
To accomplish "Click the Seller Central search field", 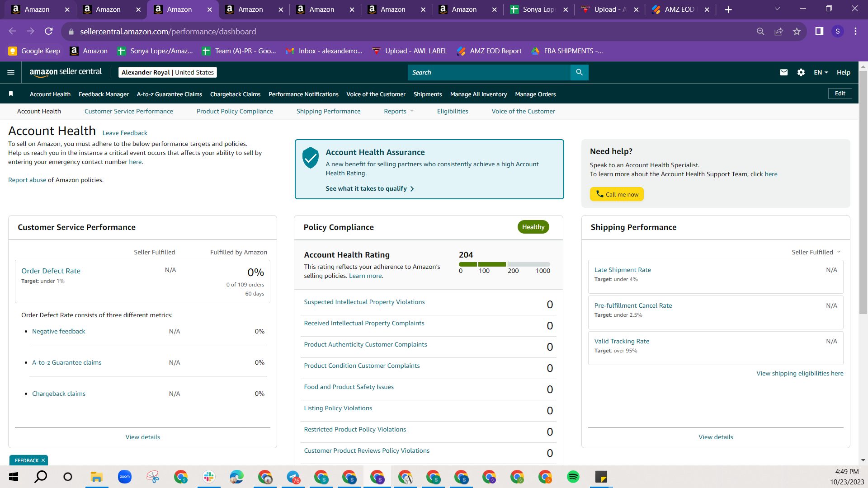I will click(x=489, y=72).
